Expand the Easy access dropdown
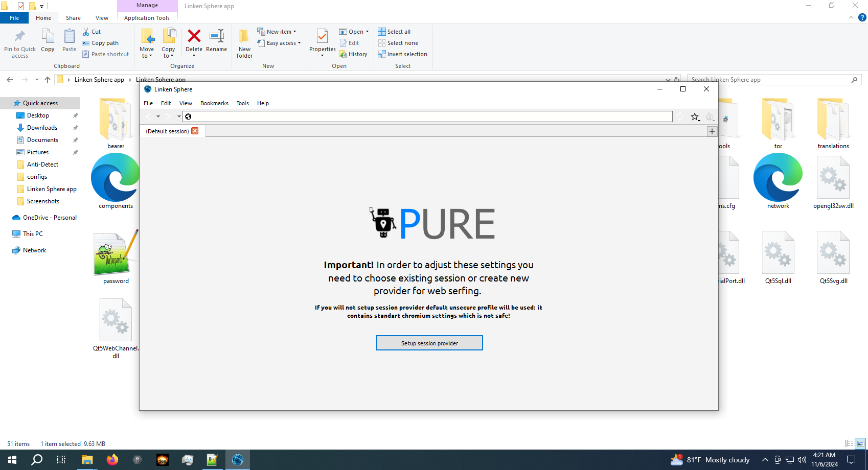 click(x=279, y=43)
